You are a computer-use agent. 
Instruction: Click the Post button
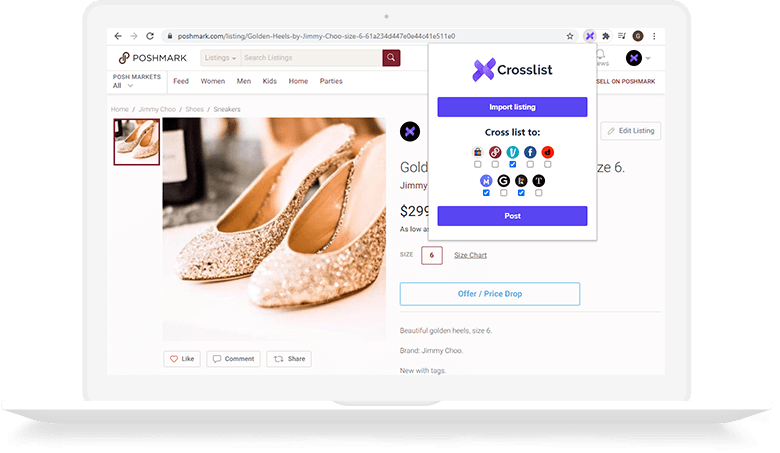click(512, 216)
